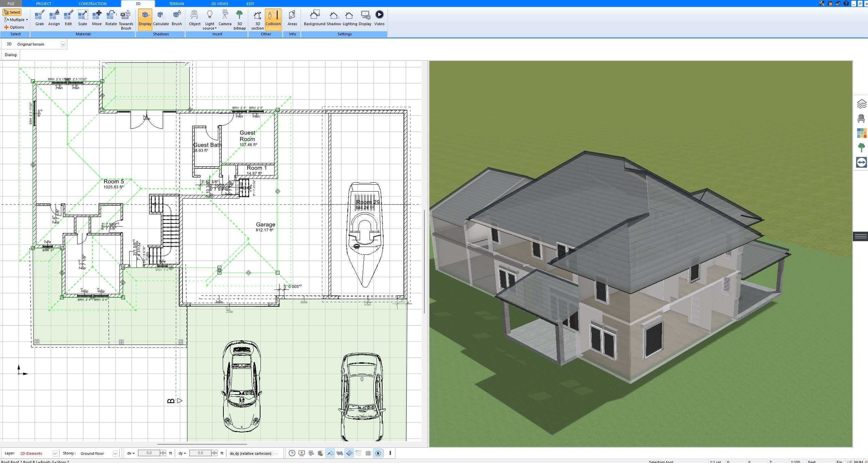Switch to the CONSTRUCTION tab

click(92, 3)
